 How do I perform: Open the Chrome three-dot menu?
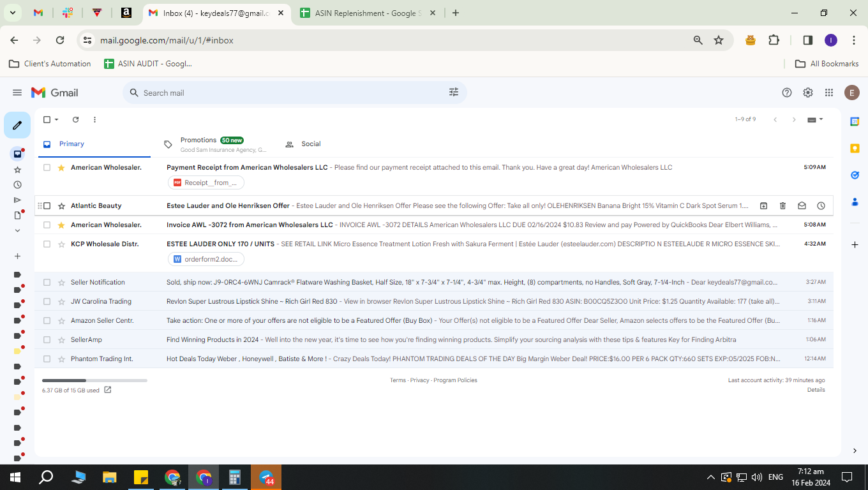click(854, 40)
